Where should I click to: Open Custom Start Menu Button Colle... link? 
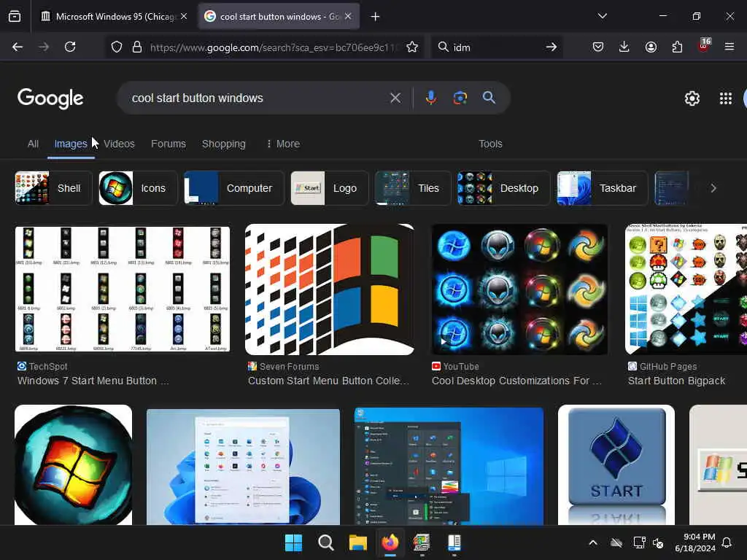point(328,381)
